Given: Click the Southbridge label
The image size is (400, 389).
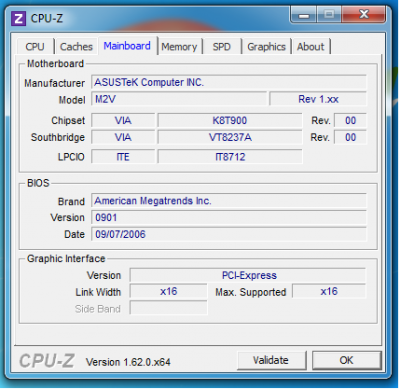Looking at the screenshot, I should [x=58, y=137].
